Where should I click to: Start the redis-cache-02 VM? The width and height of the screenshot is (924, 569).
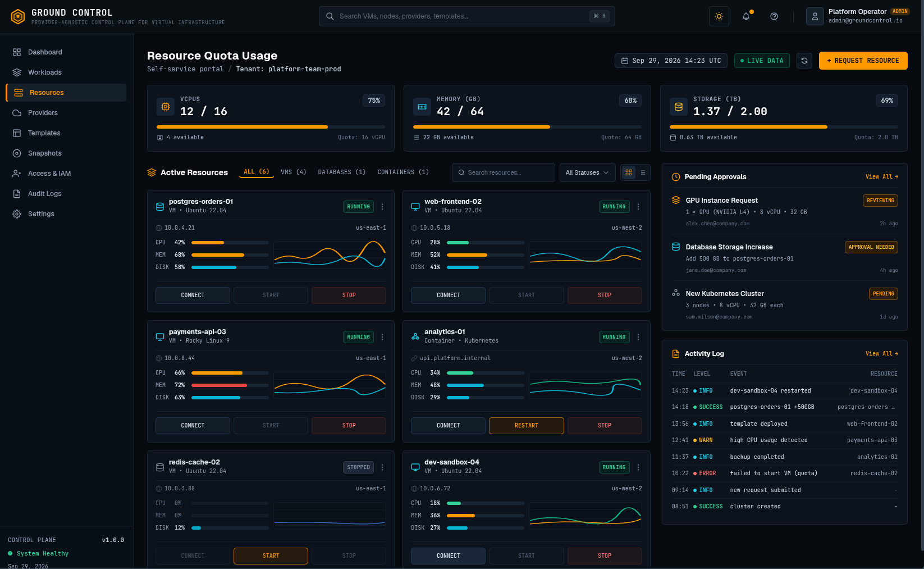271,556
